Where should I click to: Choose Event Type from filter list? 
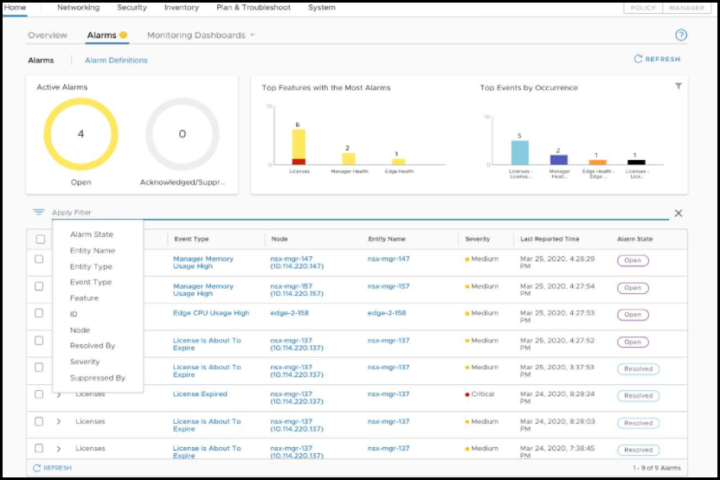[91, 282]
